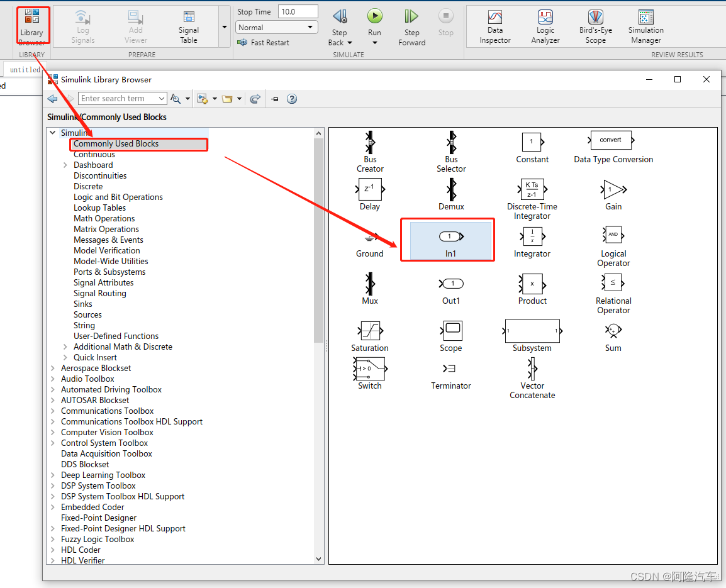Click the library tree scroll down arrow
This screenshot has width=726, height=588.
click(318, 559)
